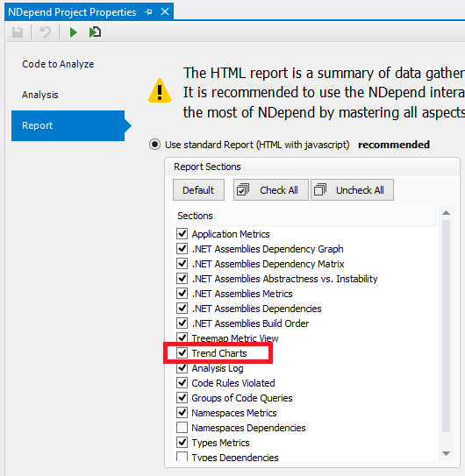Toggle Treemap Metric View checkbox
The image size is (465, 476).
click(182, 337)
